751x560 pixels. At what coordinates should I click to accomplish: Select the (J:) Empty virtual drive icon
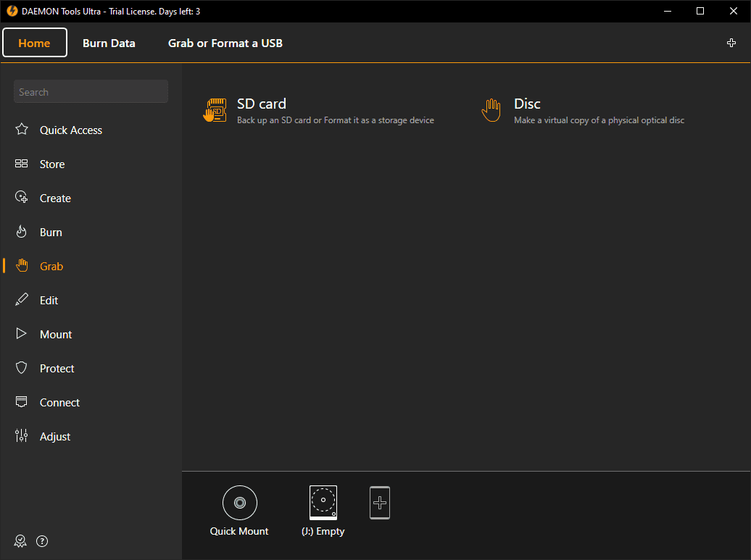point(323,503)
